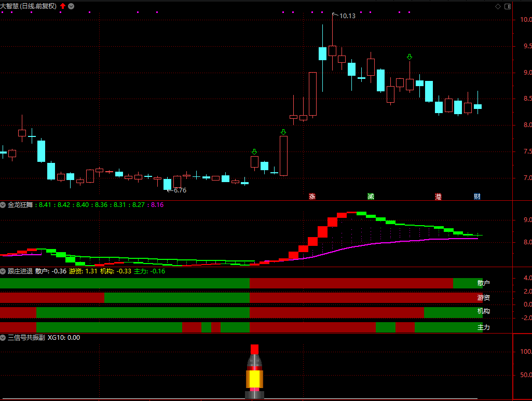Click the 三信号共振副 indicator name
Viewport: 532px width, 401px height.
click(x=26, y=338)
